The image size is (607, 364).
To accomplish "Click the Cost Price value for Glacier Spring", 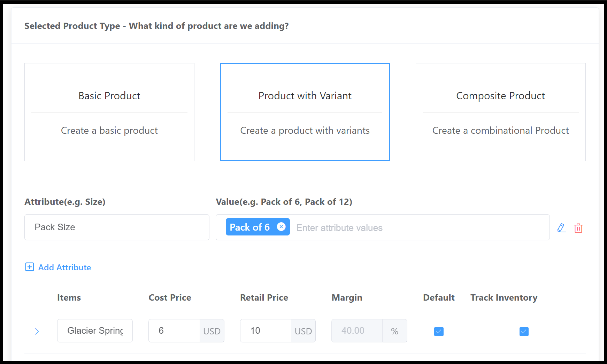I will [x=174, y=331].
